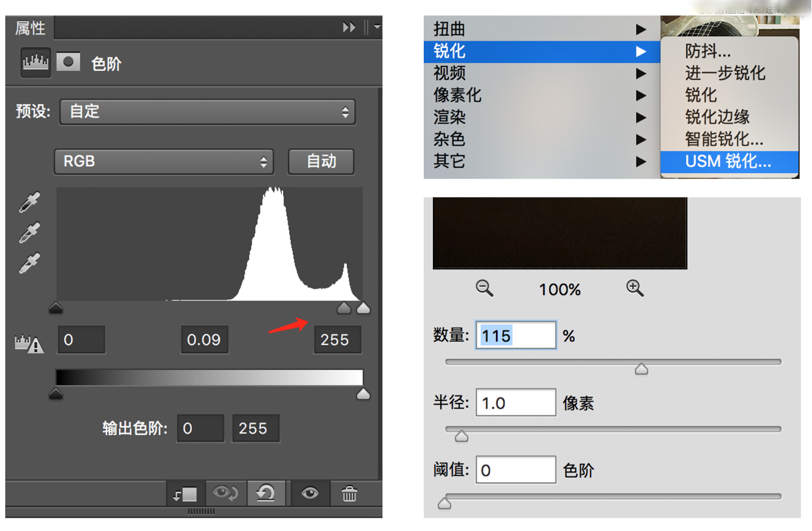Image resolution: width=812 pixels, height=531 pixels.
Task: Click input highlight slider handle
Action: point(363,308)
